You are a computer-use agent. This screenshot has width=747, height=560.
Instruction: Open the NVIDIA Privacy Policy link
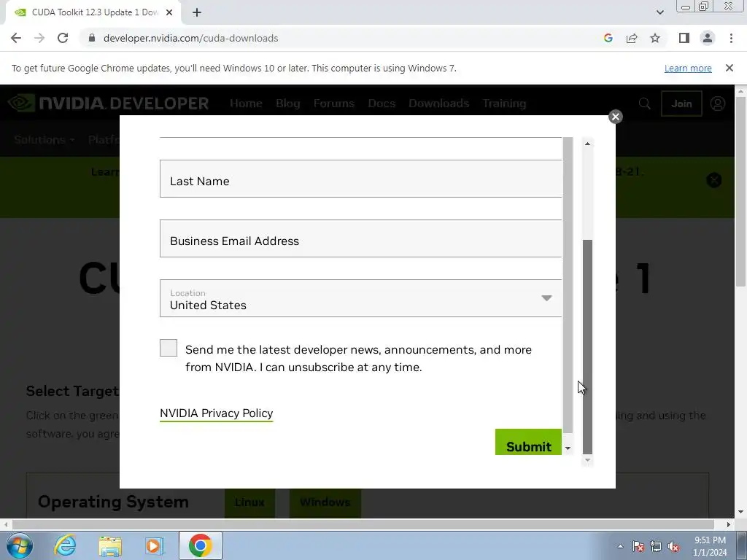coord(216,413)
